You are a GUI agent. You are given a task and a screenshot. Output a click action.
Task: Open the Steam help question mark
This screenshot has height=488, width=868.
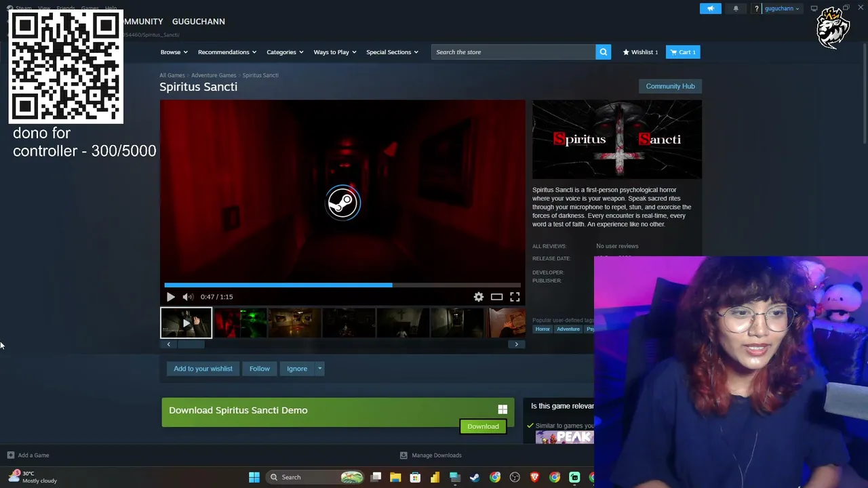click(756, 9)
